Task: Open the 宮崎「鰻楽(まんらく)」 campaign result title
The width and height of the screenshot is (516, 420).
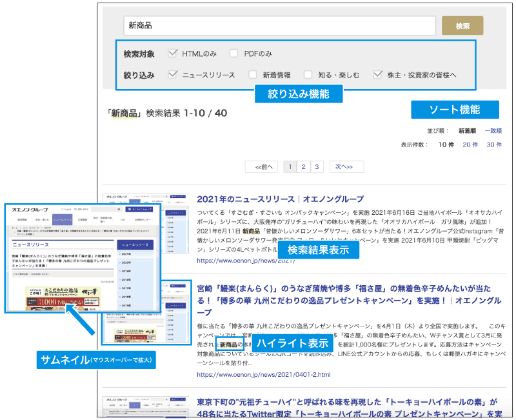Action: (x=349, y=301)
